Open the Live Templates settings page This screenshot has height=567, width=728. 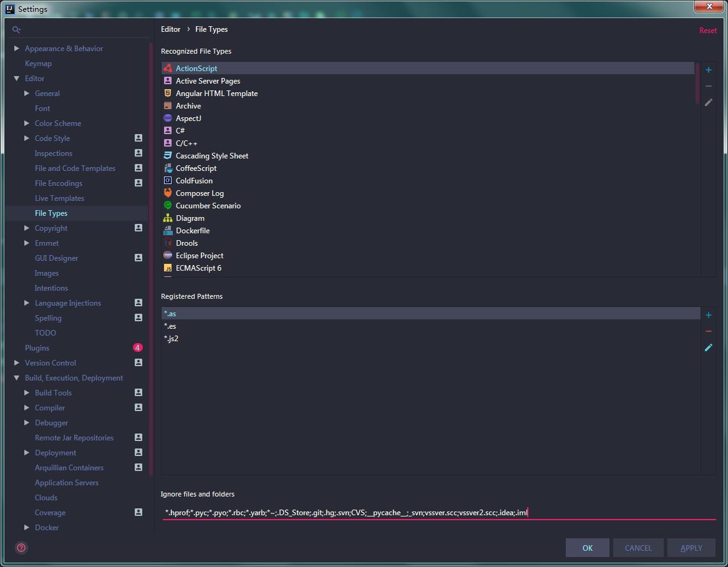(59, 198)
